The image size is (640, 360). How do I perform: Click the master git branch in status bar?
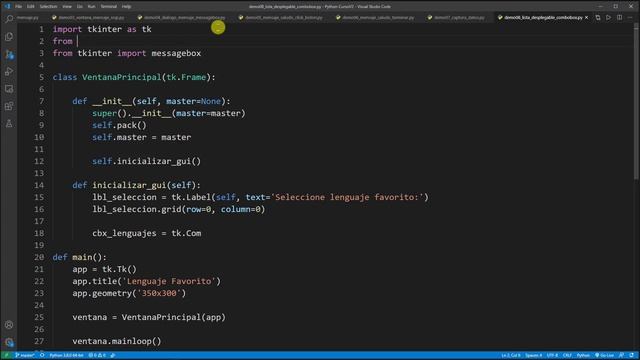click(25, 356)
